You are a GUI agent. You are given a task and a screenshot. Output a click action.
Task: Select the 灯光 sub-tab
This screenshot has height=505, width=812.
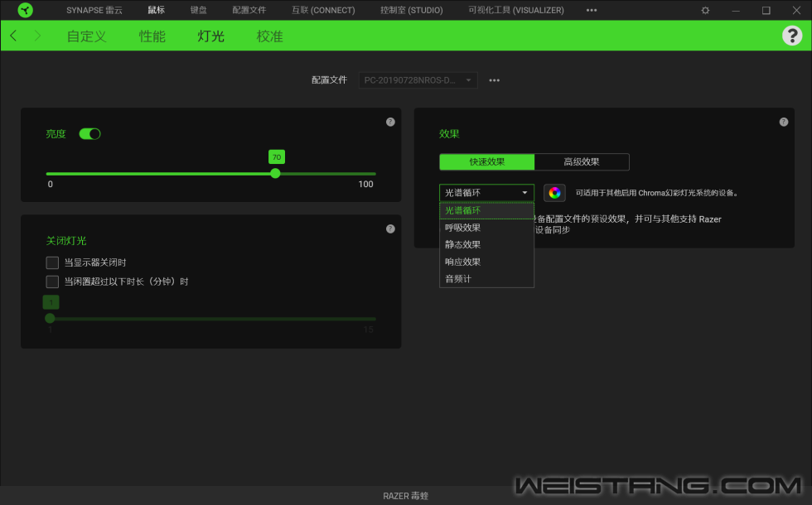[210, 36]
